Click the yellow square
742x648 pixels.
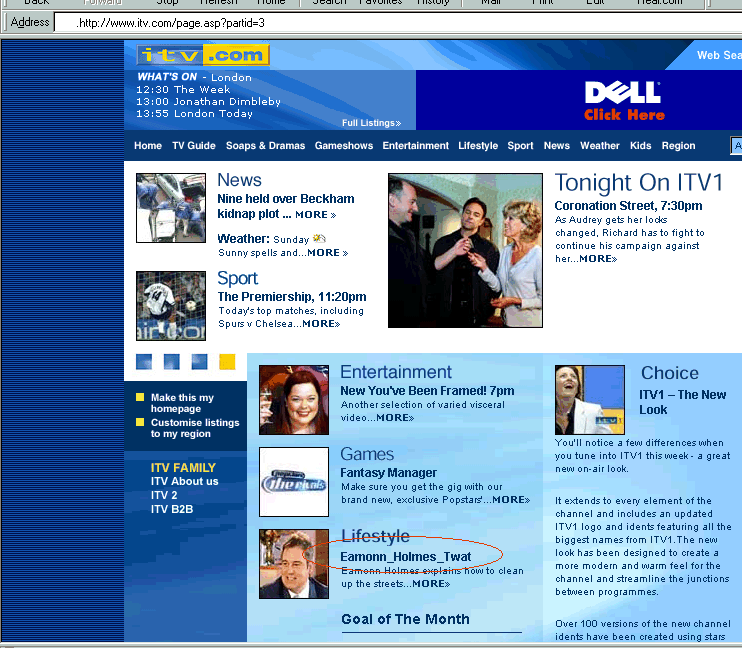point(227,362)
